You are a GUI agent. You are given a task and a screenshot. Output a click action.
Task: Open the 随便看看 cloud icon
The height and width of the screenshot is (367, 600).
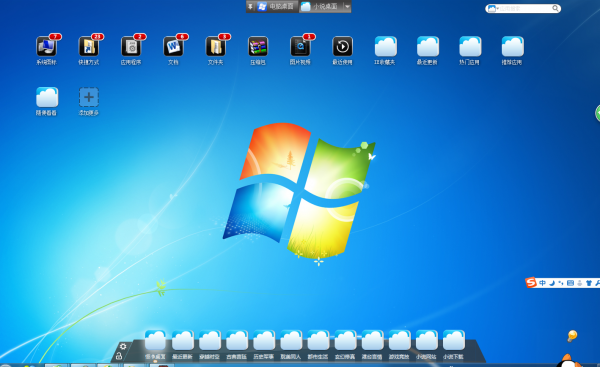coord(47,97)
